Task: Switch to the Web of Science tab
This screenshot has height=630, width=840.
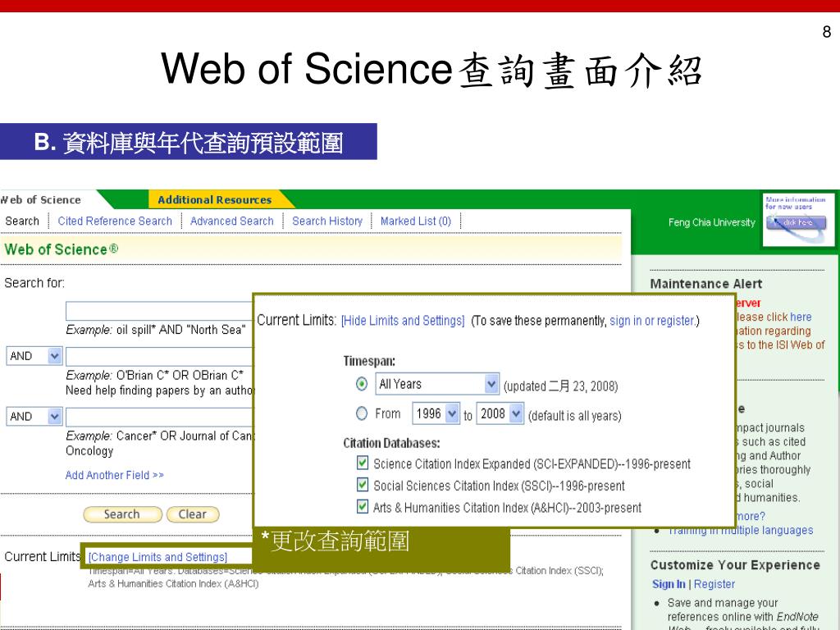Action: pyautogui.click(x=41, y=200)
